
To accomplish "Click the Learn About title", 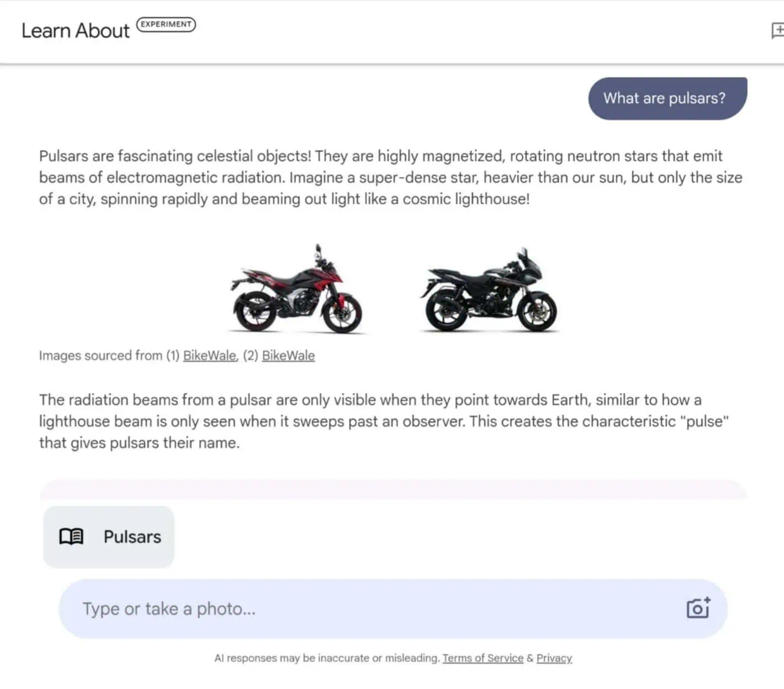I will pyautogui.click(x=76, y=31).
